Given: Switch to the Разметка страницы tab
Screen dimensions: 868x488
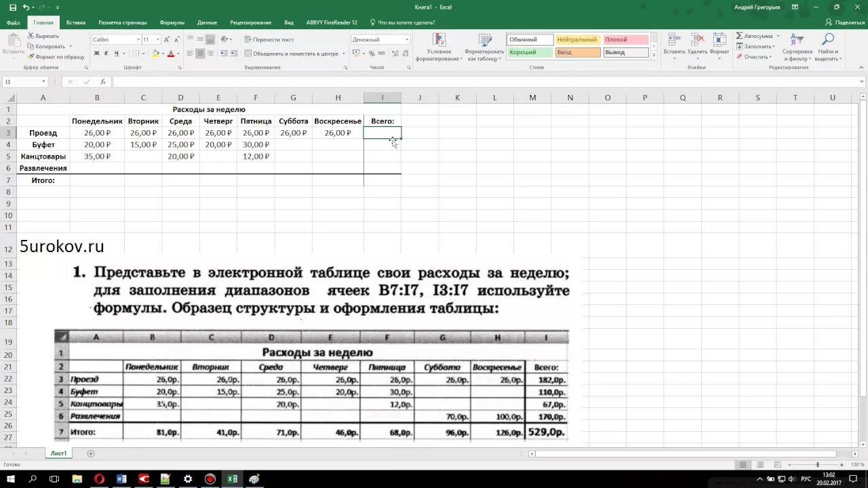Looking at the screenshot, I should tap(123, 22).
